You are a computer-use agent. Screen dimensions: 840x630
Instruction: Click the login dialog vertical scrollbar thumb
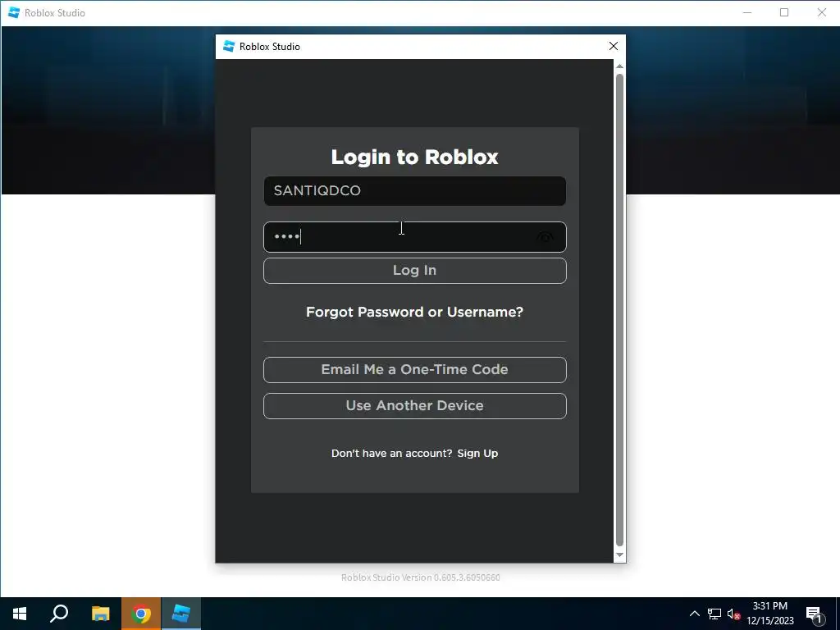[x=619, y=309]
